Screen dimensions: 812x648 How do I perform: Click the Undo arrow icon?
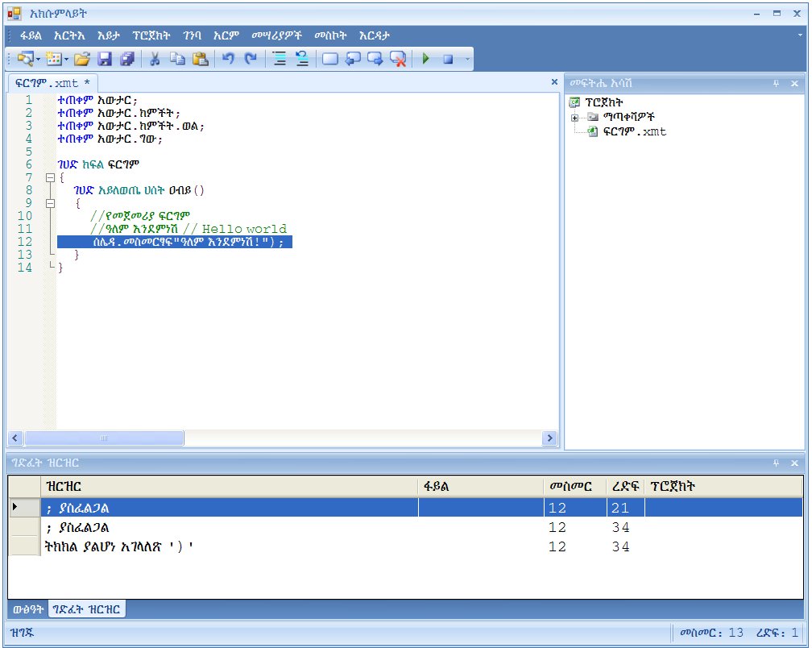point(228,59)
